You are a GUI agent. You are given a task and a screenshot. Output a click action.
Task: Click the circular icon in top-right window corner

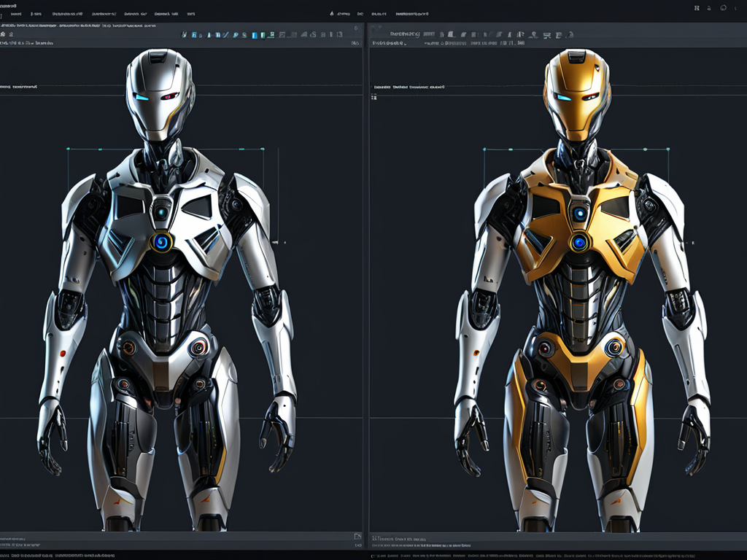722,7
